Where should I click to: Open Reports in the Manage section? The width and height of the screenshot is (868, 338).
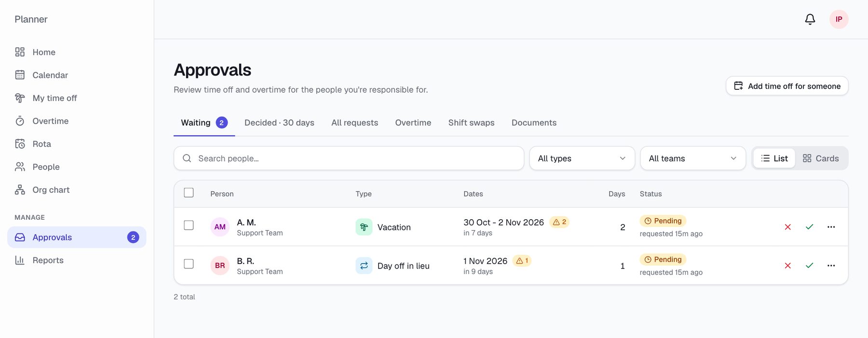pos(77,260)
